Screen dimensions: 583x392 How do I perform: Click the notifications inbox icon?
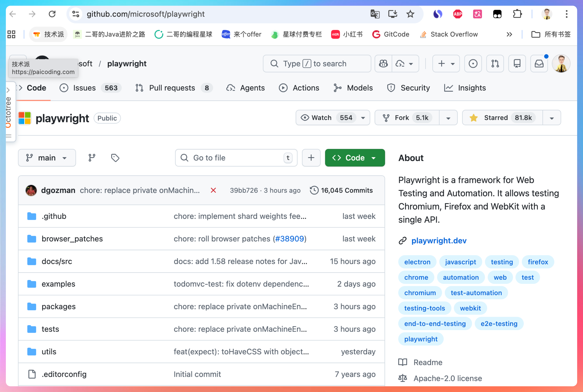click(539, 63)
